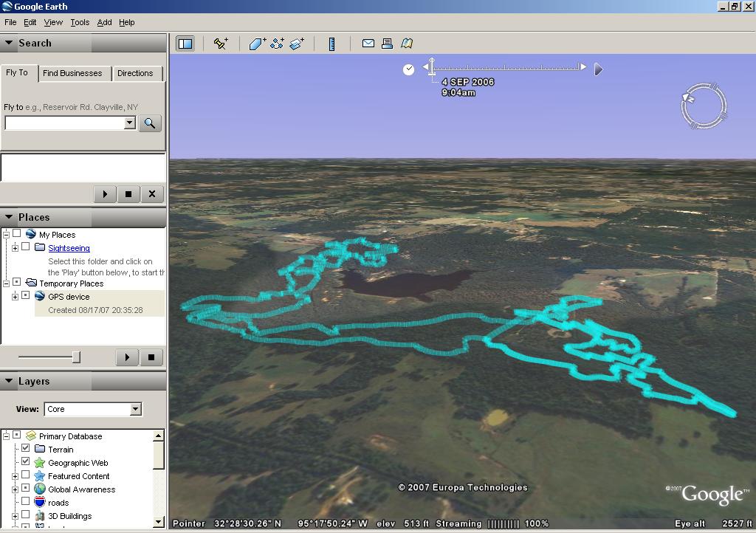The height and width of the screenshot is (533, 756).
Task: Switch to the Directions tab
Action: point(135,73)
